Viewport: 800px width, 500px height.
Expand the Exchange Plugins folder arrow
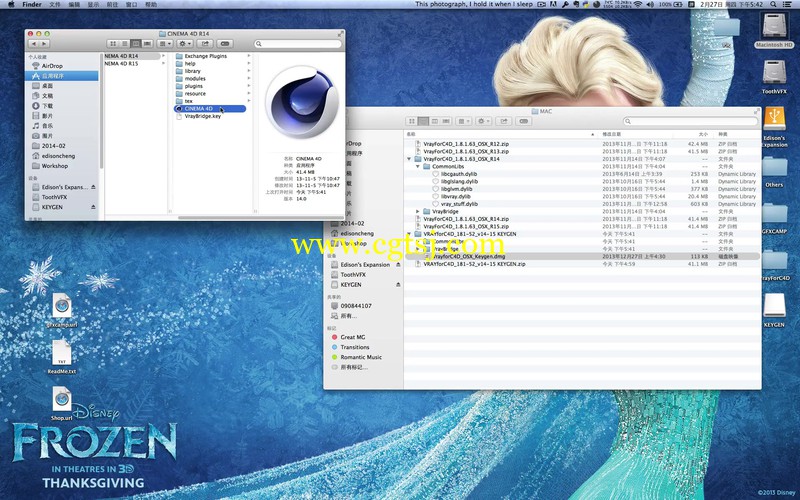[x=249, y=56]
